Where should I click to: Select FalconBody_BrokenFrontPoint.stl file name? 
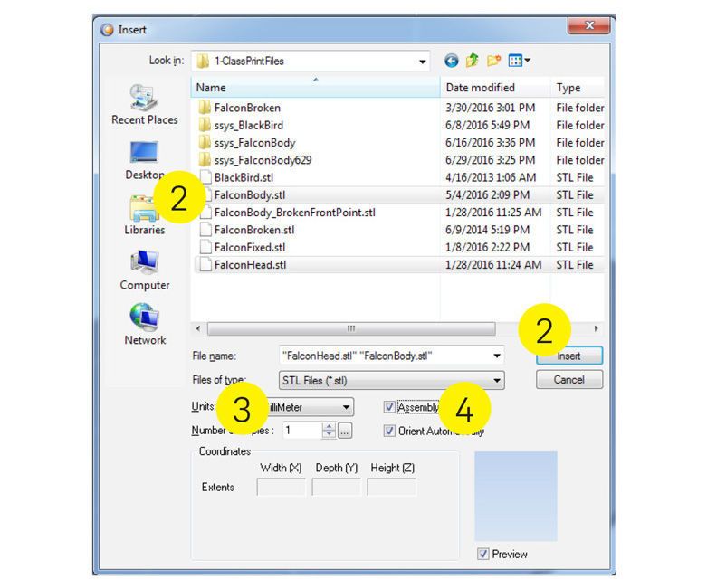295,213
